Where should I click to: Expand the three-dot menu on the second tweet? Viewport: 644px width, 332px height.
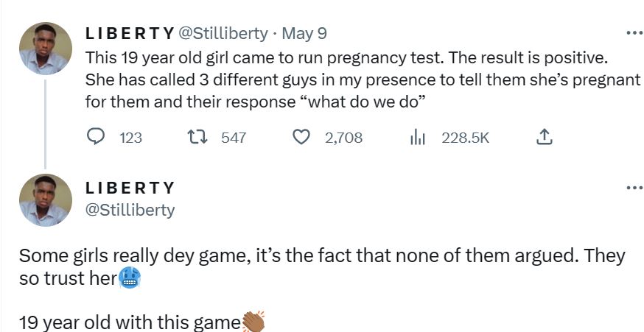click(x=633, y=188)
